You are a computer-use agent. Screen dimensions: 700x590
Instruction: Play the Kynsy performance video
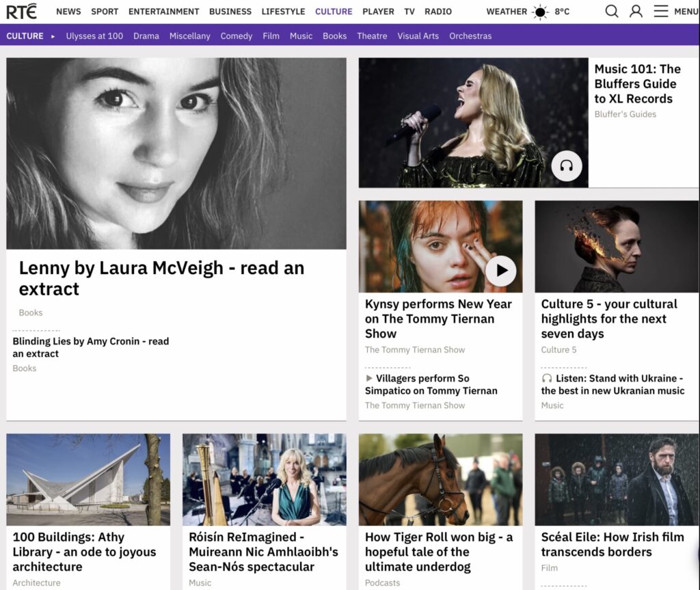[501, 271]
